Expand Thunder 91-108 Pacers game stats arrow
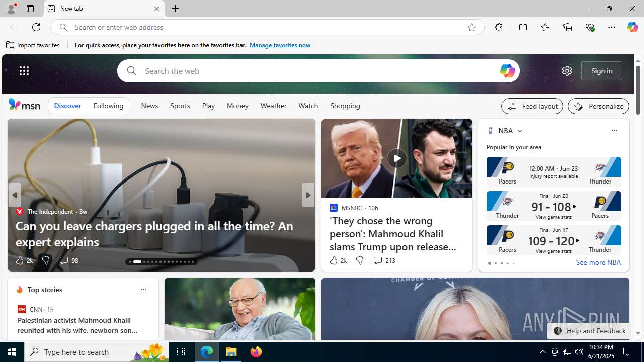Viewport: 644px width, 362px height. pos(575,207)
